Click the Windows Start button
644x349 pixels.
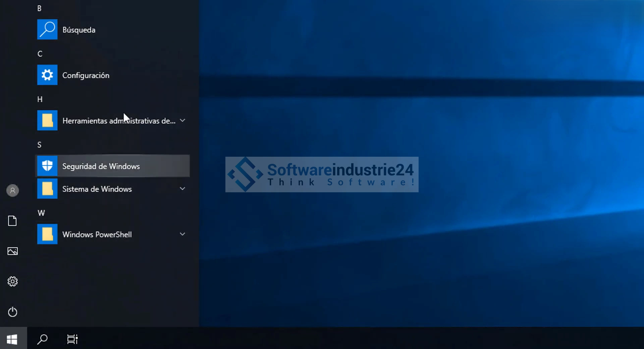tap(12, 339)
